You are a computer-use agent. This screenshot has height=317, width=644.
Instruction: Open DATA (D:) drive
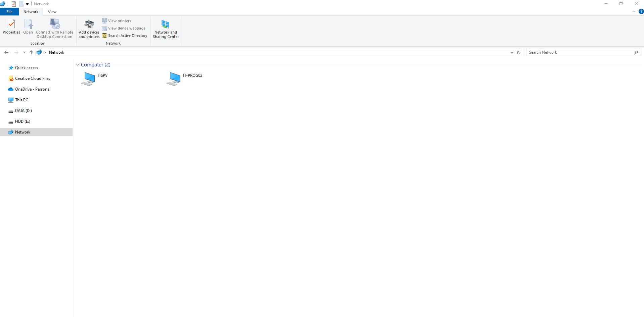(23, 111)
